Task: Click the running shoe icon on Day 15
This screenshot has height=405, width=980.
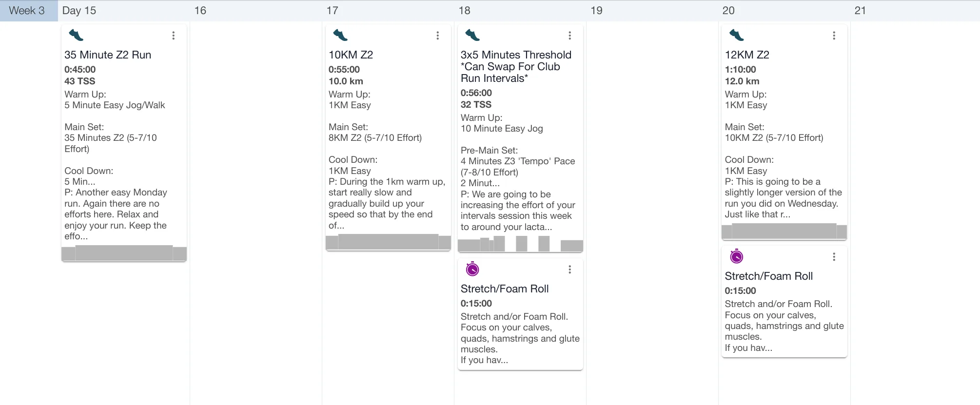Action: coord(76,35)
